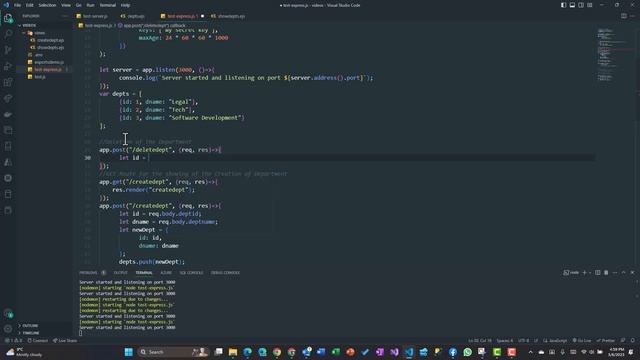Select the AZURE panel tab
The width and height of the screenshot is (640, 360).
(x=166, y=273)
